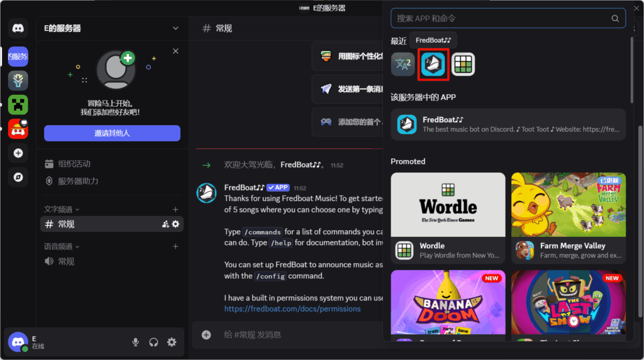Open the recent translator app icon
This screenshot has height=360, width=644.
[x=402, y=64]
